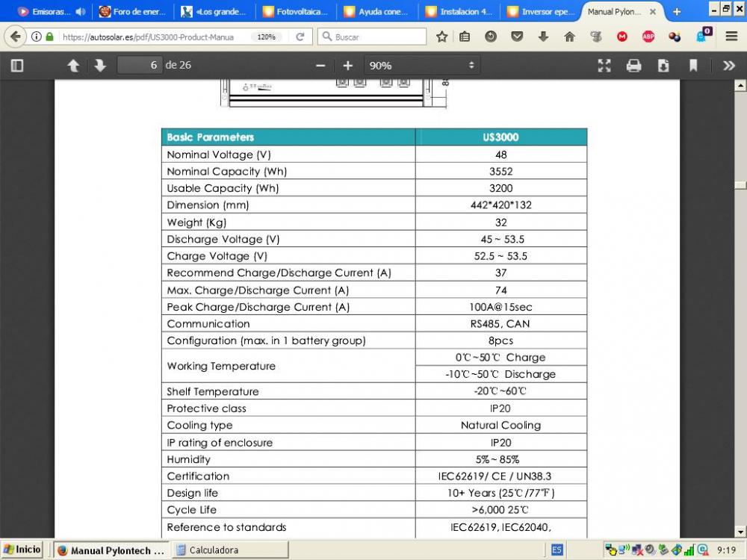The width and height of the screenshot is (747, 560).
Task: Click the vertical scrollbar thumb
Action: coord(740,184)
